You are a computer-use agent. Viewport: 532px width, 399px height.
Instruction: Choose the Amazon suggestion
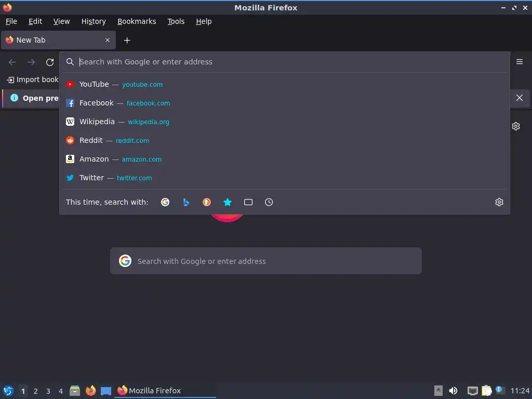[285, 159]
